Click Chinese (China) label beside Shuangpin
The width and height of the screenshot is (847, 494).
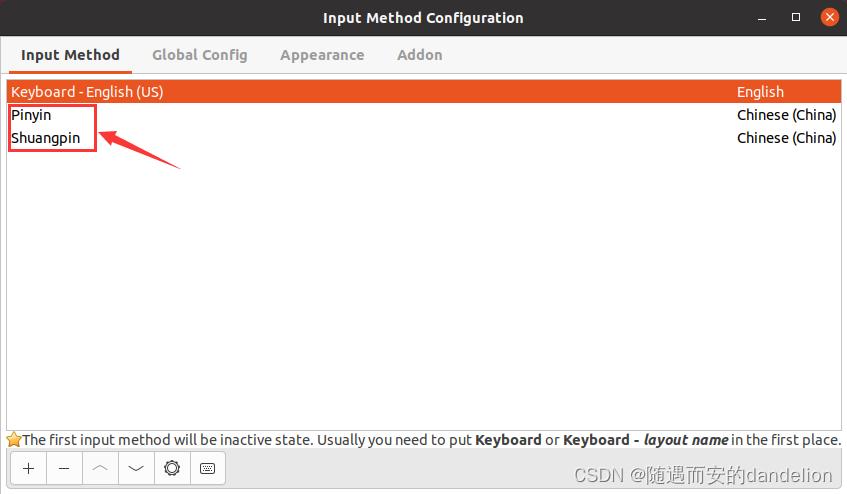click(x=786, y=138)
